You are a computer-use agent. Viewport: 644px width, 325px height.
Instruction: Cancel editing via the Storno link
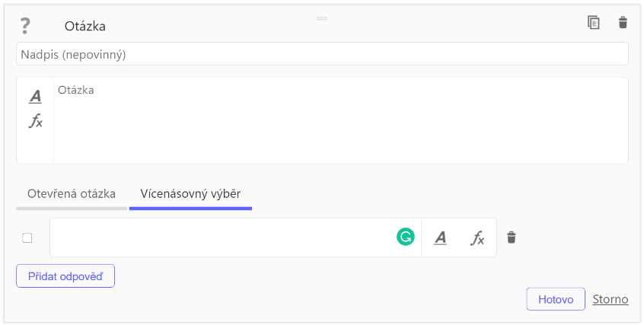coord(611,299)
